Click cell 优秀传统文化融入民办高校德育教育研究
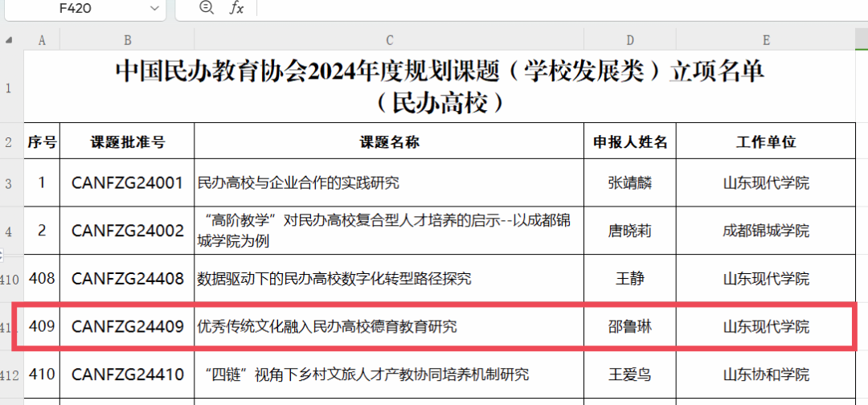The height and width of the screenshot is (405, 868). point(389,327)
